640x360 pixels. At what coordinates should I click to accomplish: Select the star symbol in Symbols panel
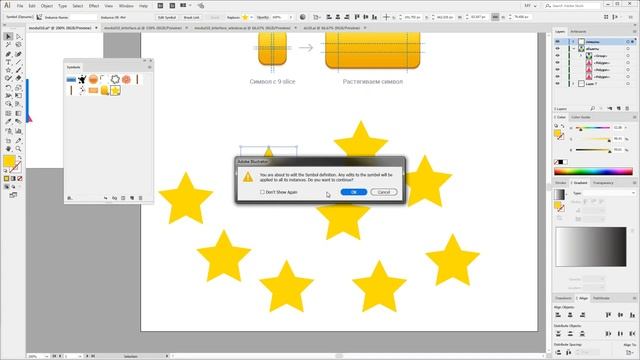tap(115, 90)
